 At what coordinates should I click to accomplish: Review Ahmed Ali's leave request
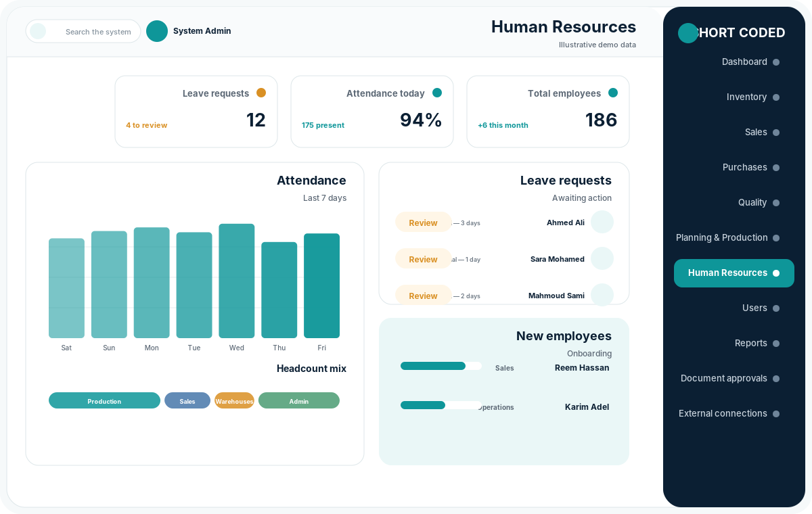tap(423, 223)
